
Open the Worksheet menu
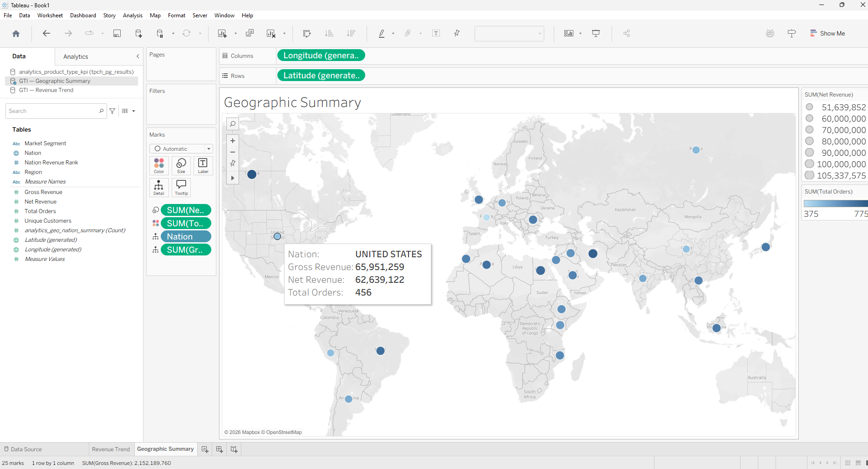[x=50, y=15]
